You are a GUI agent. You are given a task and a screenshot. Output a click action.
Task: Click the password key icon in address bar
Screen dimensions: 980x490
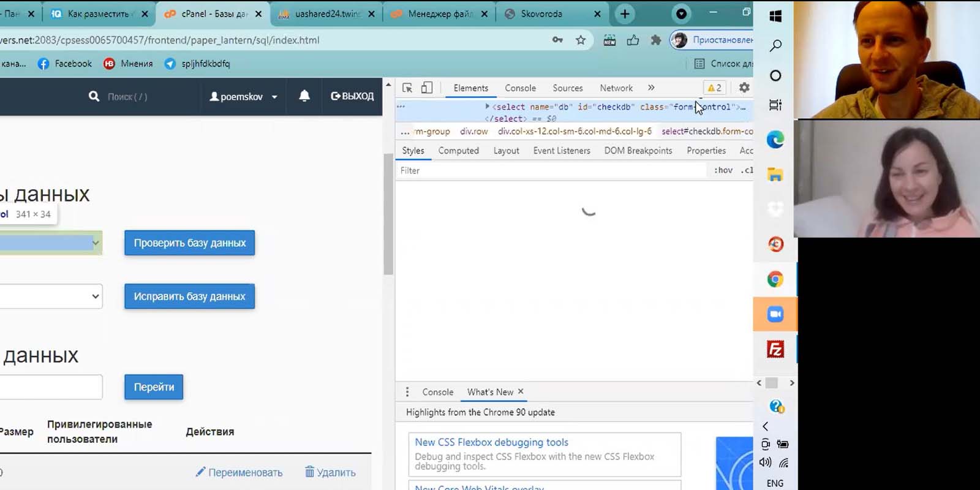557,40
